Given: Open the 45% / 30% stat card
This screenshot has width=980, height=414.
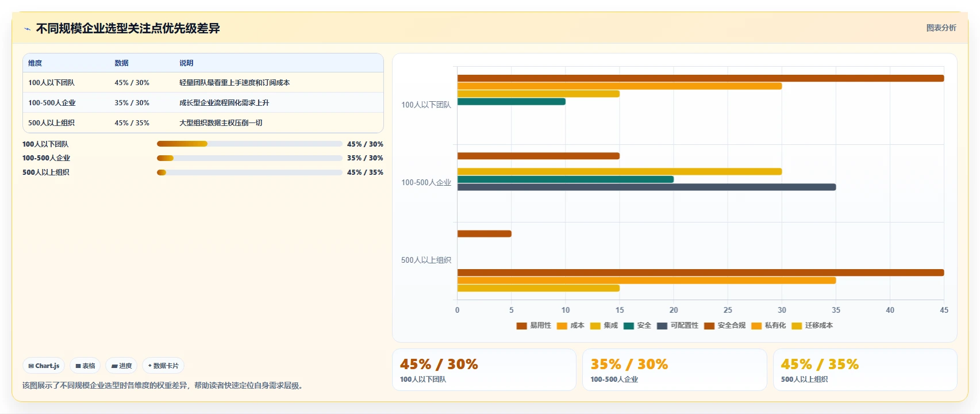Looking at the screenshot, I should [x=484, y=370].
